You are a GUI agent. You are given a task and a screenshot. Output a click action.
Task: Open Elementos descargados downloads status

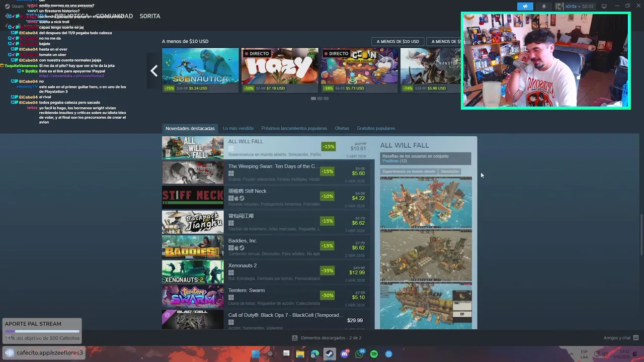tap(327, 338)
